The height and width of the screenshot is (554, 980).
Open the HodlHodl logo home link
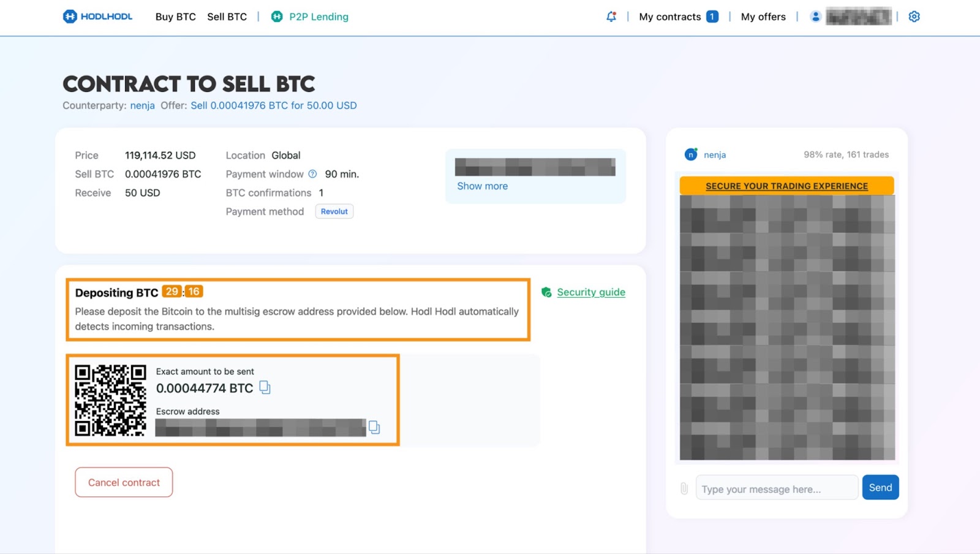(x=97, y=17)
